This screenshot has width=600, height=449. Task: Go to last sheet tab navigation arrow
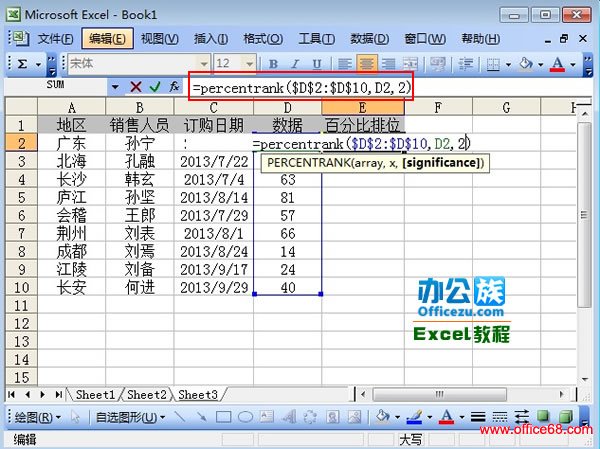point(58,394)
